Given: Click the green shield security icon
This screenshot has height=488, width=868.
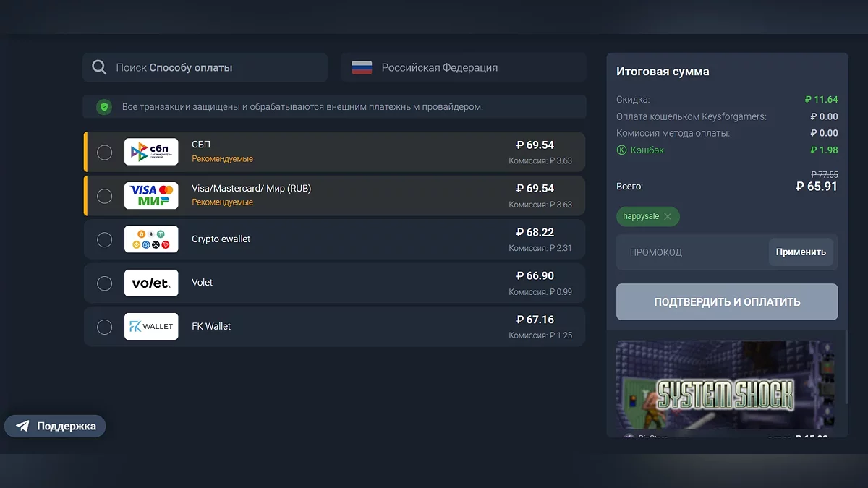Looking at the screenshot, I should [x=105, y=107].
